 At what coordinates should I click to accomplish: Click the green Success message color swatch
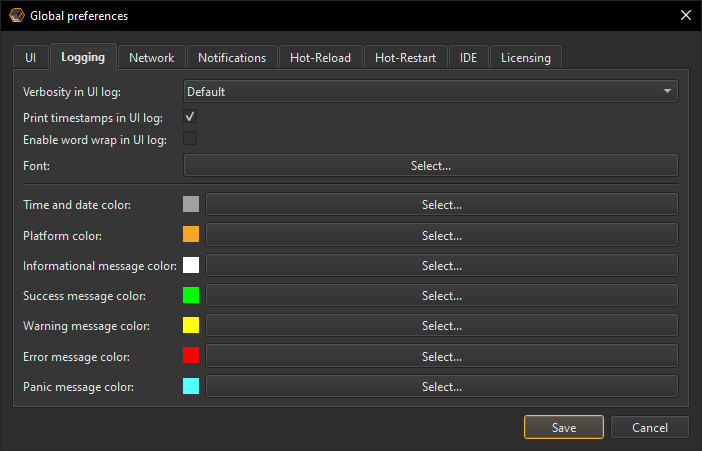(191, 295)
